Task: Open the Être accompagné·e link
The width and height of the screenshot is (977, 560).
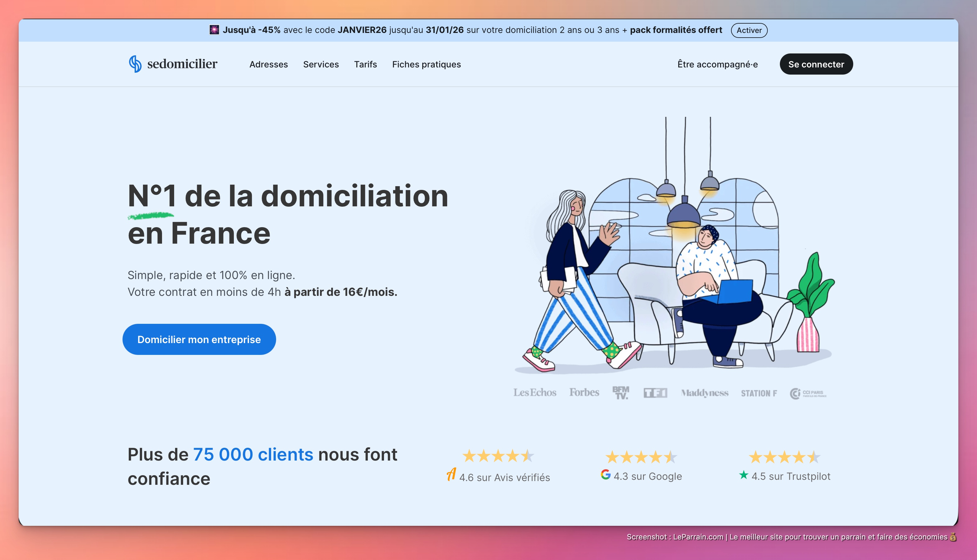Action: tap(717, 64)
